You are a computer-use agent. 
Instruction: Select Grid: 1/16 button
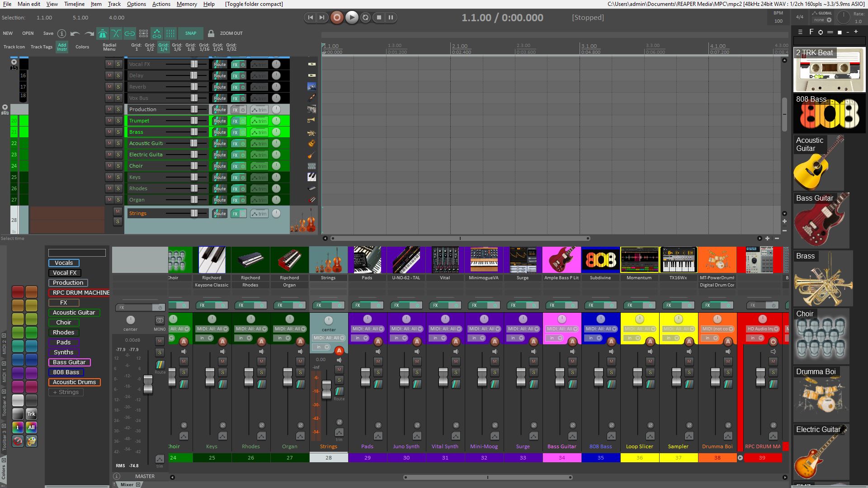click(204, 47)
